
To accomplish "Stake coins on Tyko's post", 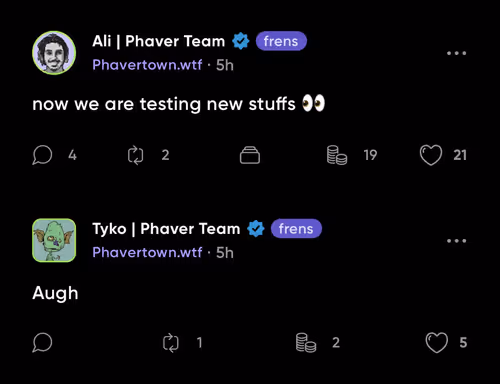I will click(x=306, y=343).
